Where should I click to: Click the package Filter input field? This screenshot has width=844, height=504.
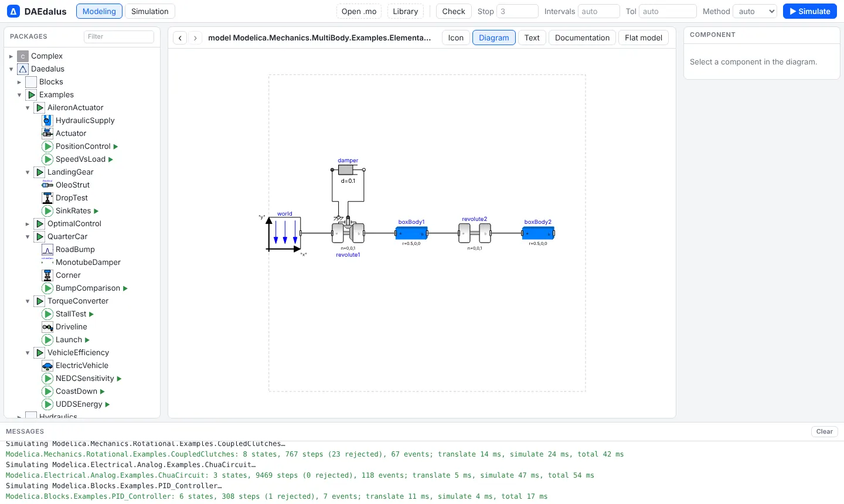tap(119, 36)
